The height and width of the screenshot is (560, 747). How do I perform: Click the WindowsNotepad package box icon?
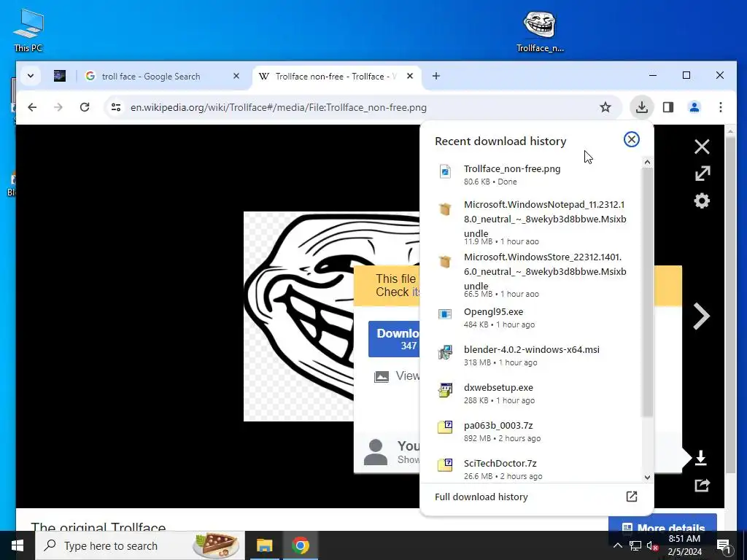(x=445, y=209)
